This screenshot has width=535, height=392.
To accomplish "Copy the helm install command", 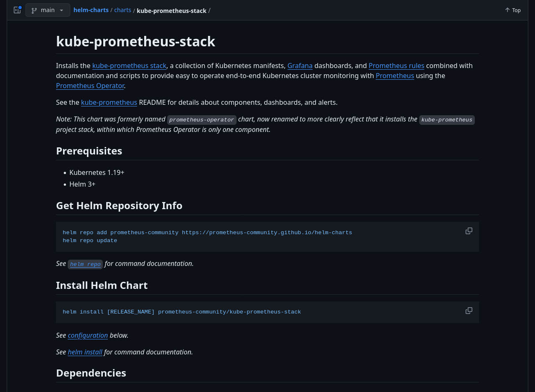I will (469, 311).
